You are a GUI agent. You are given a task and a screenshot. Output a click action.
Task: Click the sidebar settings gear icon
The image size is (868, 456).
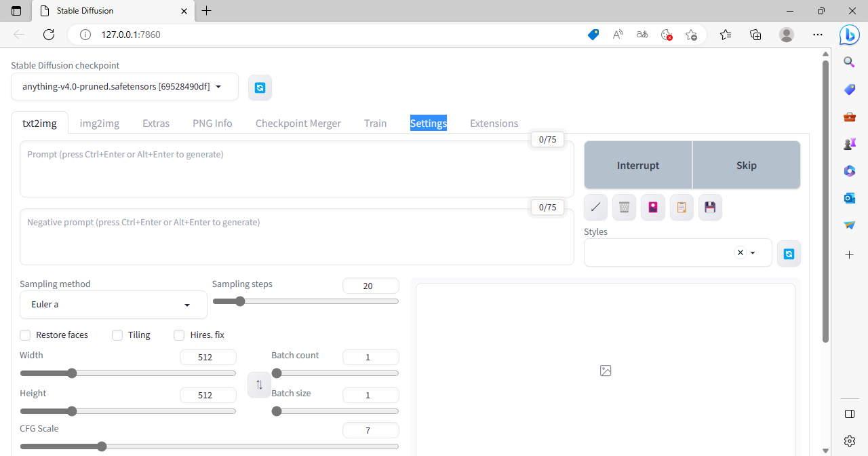[850, 441]
